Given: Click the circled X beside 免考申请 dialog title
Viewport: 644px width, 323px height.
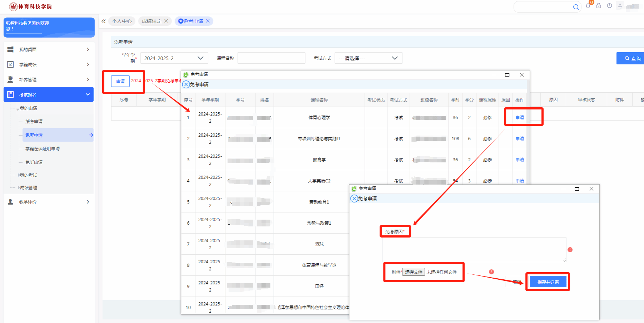Looking at the screenshot, I should (186, 85).
